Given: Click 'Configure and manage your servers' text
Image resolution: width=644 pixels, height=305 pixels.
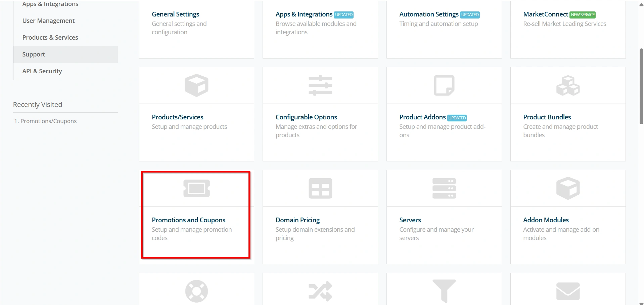Looking at the screenshot, I should coord(436,234).
